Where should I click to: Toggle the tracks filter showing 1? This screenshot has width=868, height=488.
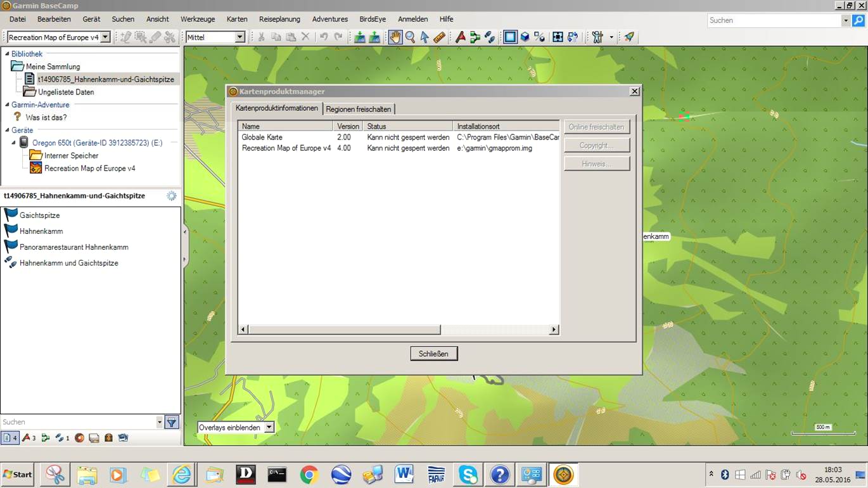tap(62, 438)
